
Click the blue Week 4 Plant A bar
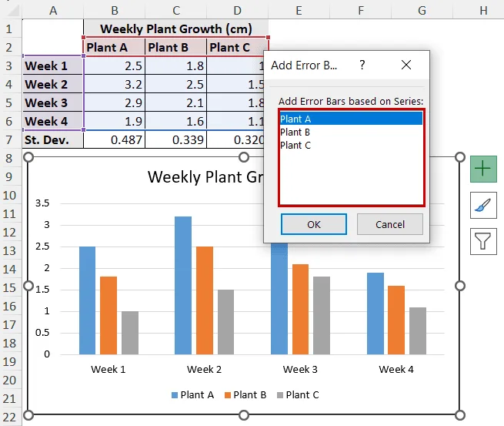(375, 314)
